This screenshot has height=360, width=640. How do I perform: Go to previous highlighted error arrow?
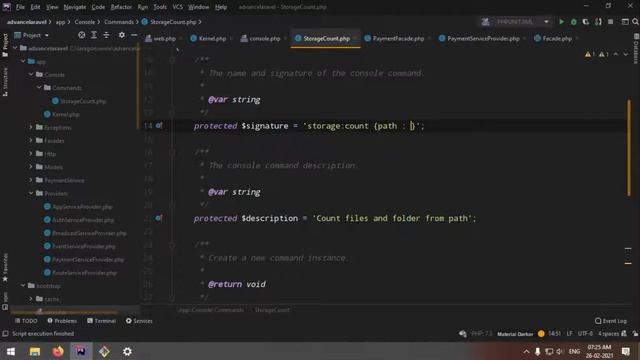pyautogui.click(x=616, y=54)
